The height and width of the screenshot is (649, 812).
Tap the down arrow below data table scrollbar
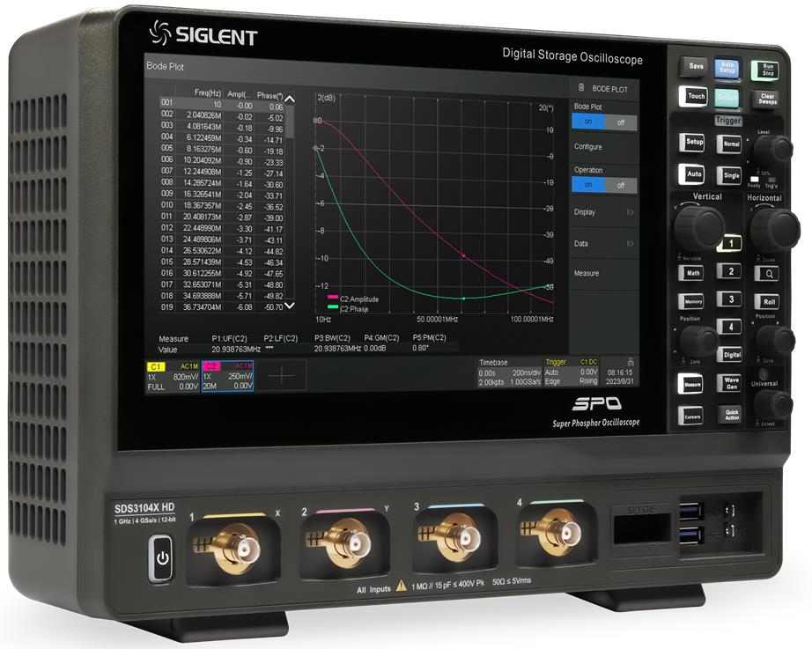[x=291, y=306]
